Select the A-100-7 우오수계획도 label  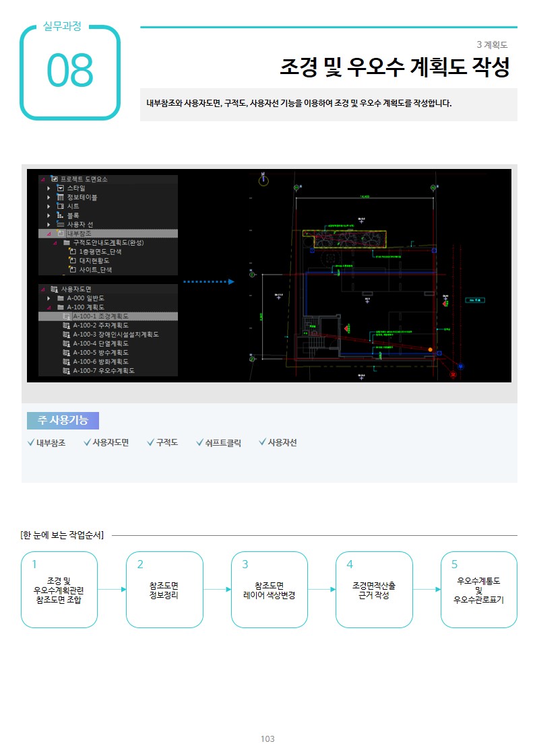pyautogui.click(x=104, y=371)
